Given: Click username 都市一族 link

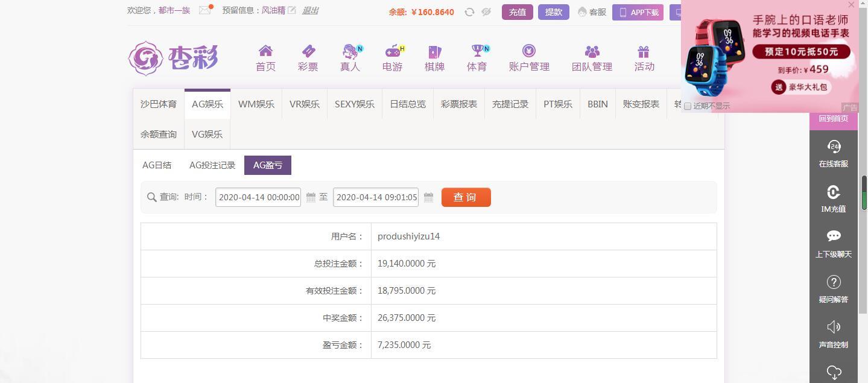Looking at the screenshot, I should pyautogui.click(x=174, y=10).
